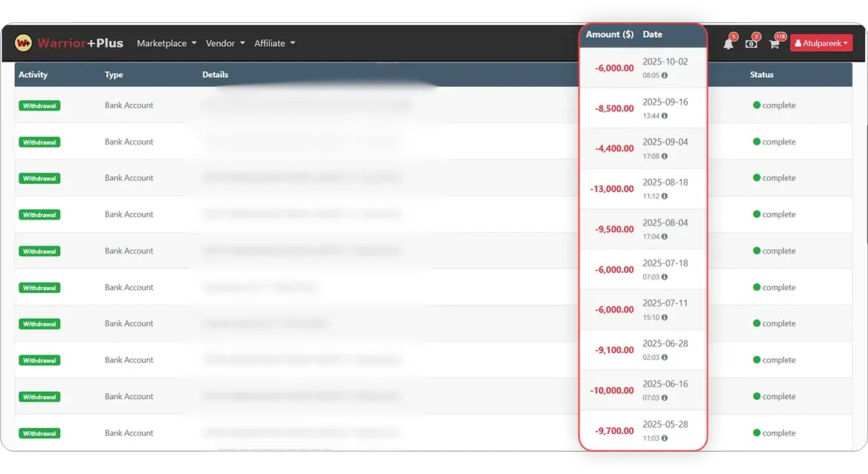Click the Amount ($) column header

609,34
